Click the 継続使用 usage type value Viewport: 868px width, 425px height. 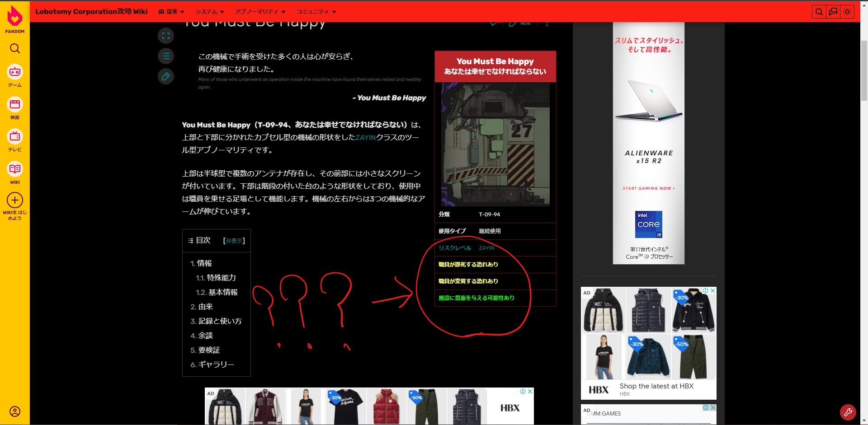[490, 231]
